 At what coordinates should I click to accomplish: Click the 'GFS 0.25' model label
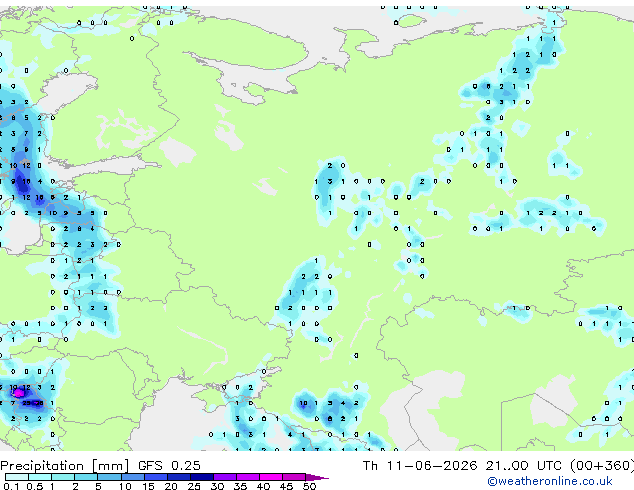tap(169, 466)
